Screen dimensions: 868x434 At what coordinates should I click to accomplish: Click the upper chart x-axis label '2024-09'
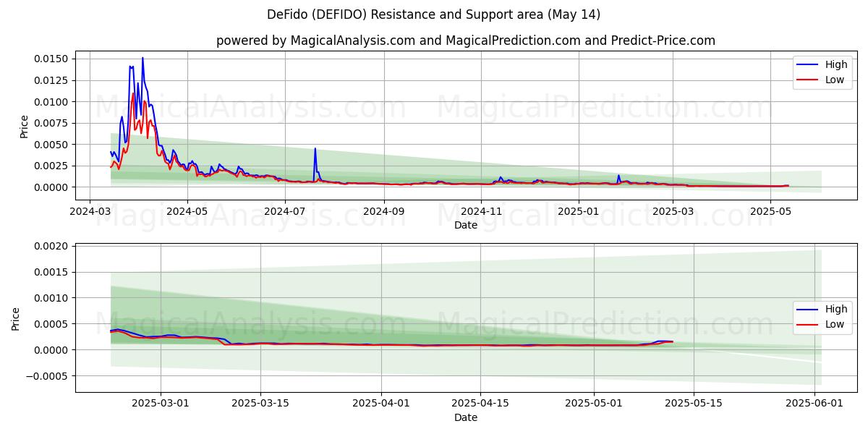point(383,211)
